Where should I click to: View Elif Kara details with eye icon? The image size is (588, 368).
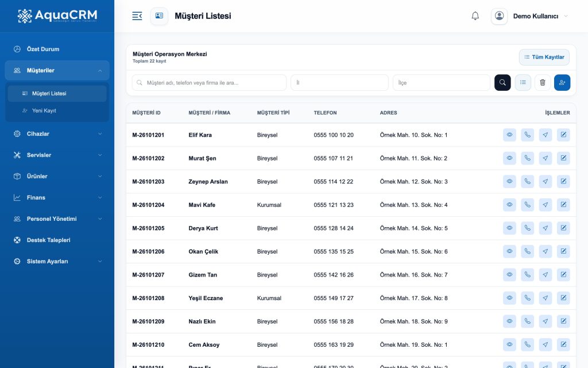[x=509, y=135]
